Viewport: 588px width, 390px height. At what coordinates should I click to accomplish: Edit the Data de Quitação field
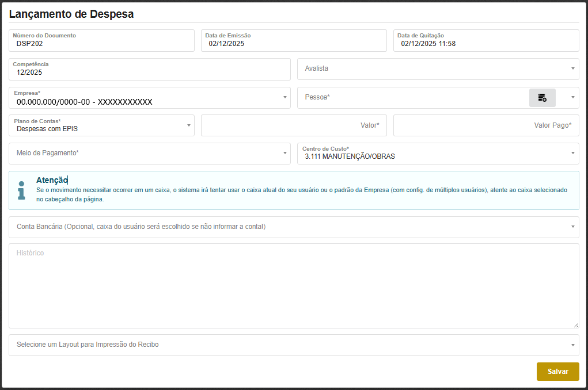[485, 44]
